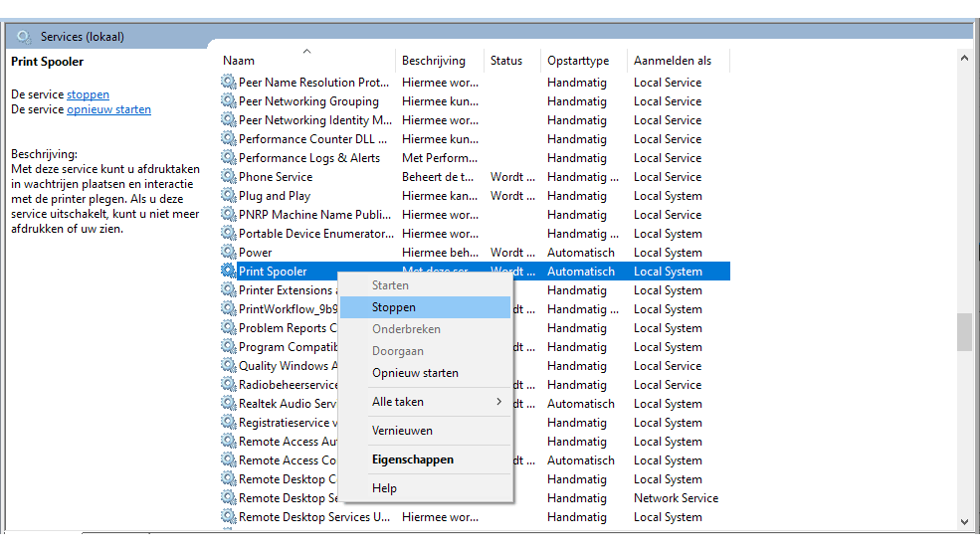This screenshot has height=551, width=980.
Task: Click the scrollbar up arrow
Action: pyautogui.click(x=964, y=58)
